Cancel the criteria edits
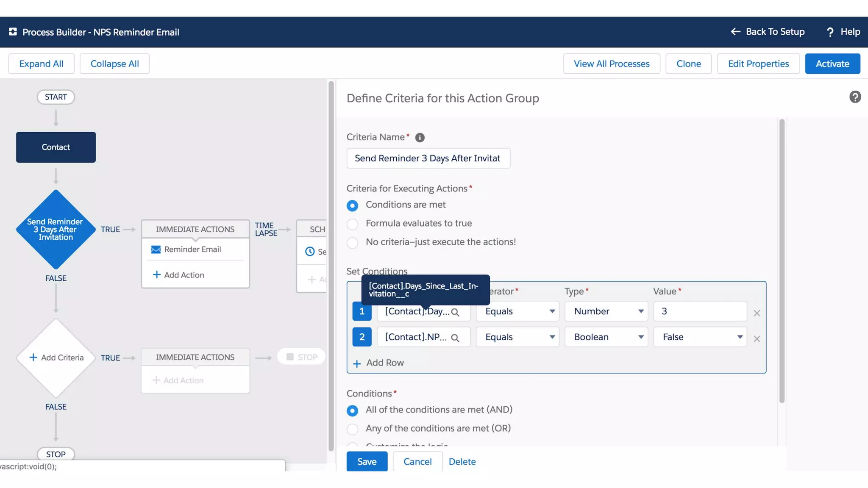 click(417, 461)
